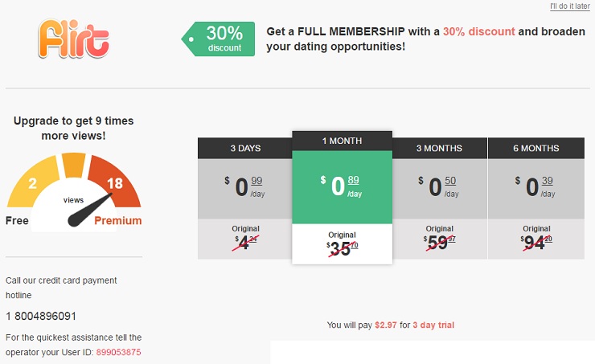Click the "I'll do it later" link

569,6
